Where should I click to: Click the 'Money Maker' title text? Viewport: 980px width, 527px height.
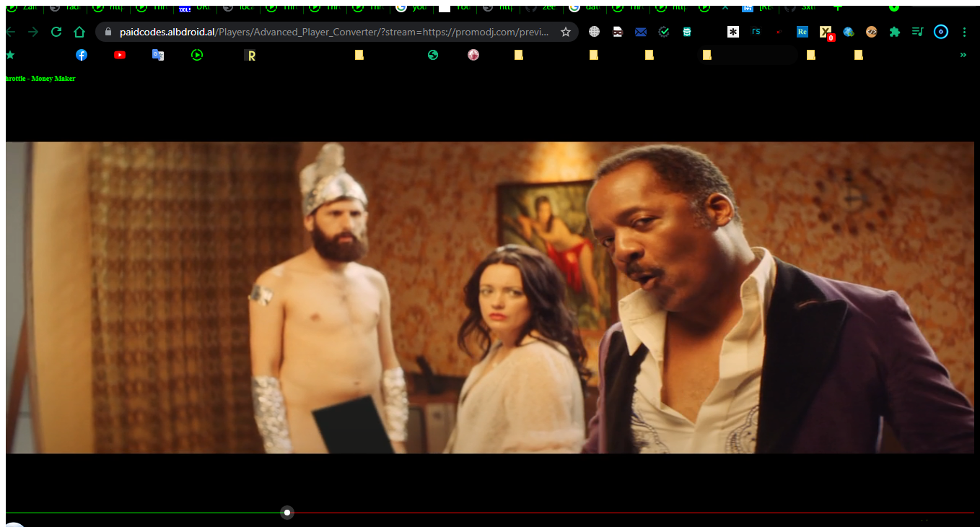[x=53, y=79]
